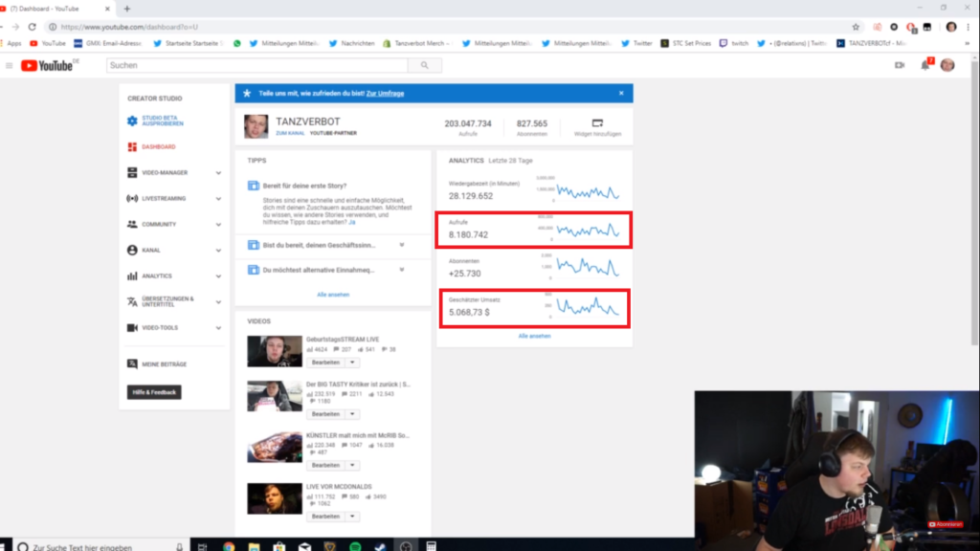The height and width of the screenshot is (551, 980).
Task: Click the TANZVERBOT channel avatar
Action: point(256,126)
